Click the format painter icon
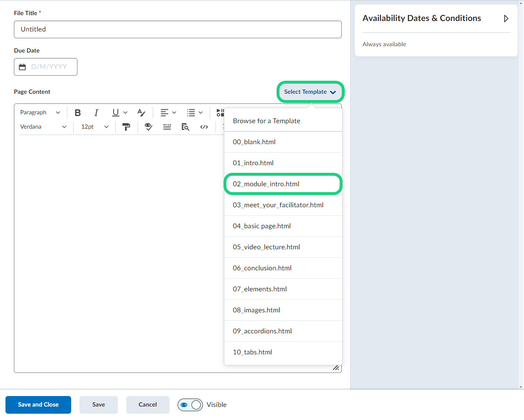Viewport: 524px width, 420px height. pos(126,127)
